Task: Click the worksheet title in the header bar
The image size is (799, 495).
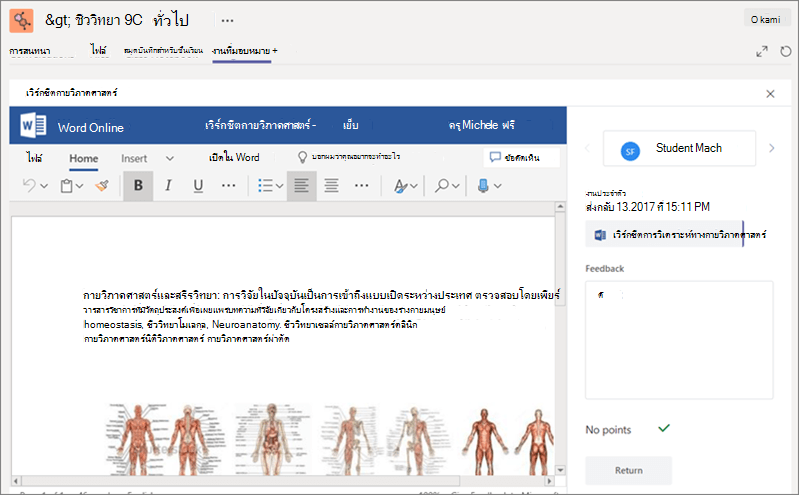Action: (261, 125)
